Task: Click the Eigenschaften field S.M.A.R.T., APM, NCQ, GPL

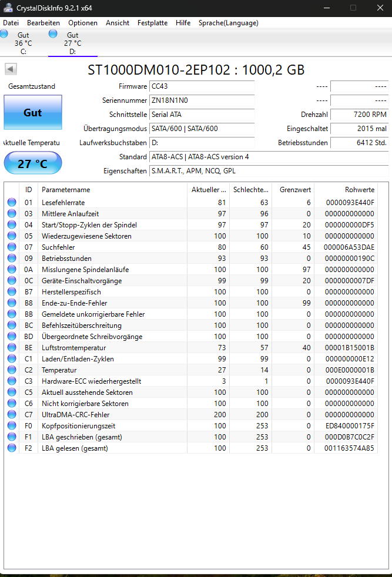Action: tap(269, 171)
